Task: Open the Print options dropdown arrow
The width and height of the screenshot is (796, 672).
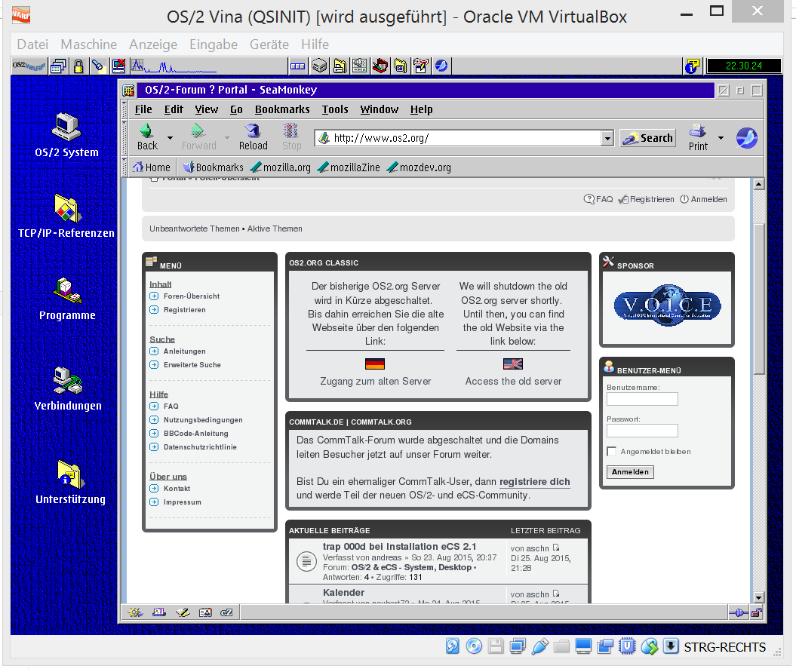Action: click(x=721, y=138)
